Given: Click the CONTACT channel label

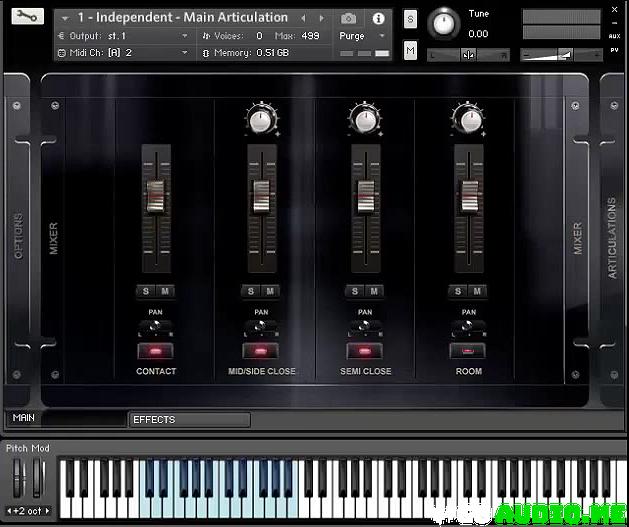Looking at the screenshot, I should (x=156, y=371).
